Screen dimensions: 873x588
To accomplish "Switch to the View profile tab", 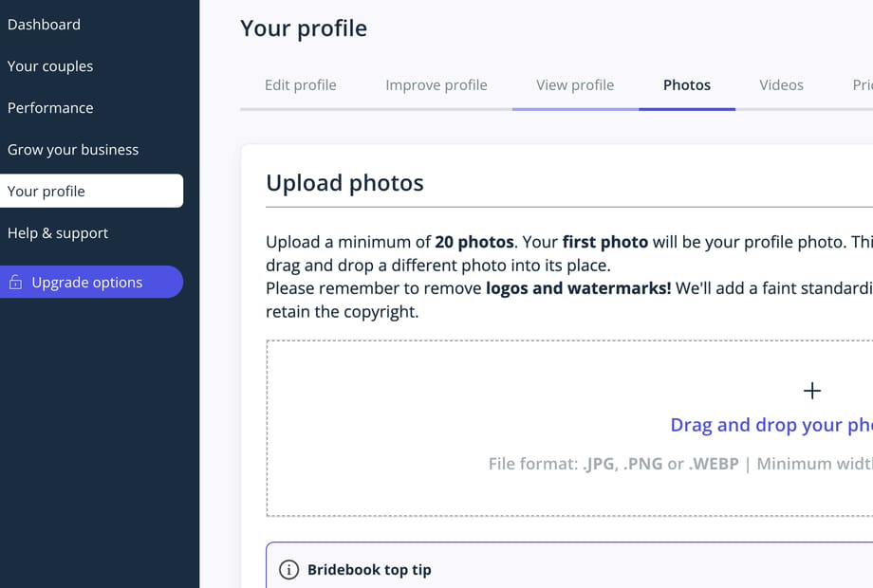I will click(x=575, y=85).
